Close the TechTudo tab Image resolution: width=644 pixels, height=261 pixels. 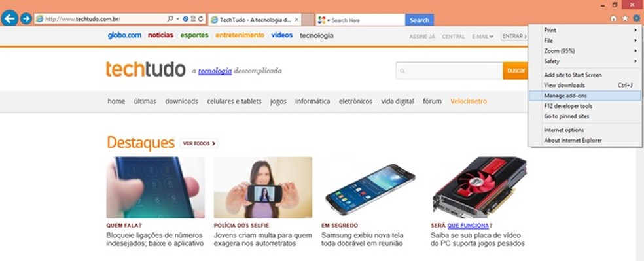point(297,19)
